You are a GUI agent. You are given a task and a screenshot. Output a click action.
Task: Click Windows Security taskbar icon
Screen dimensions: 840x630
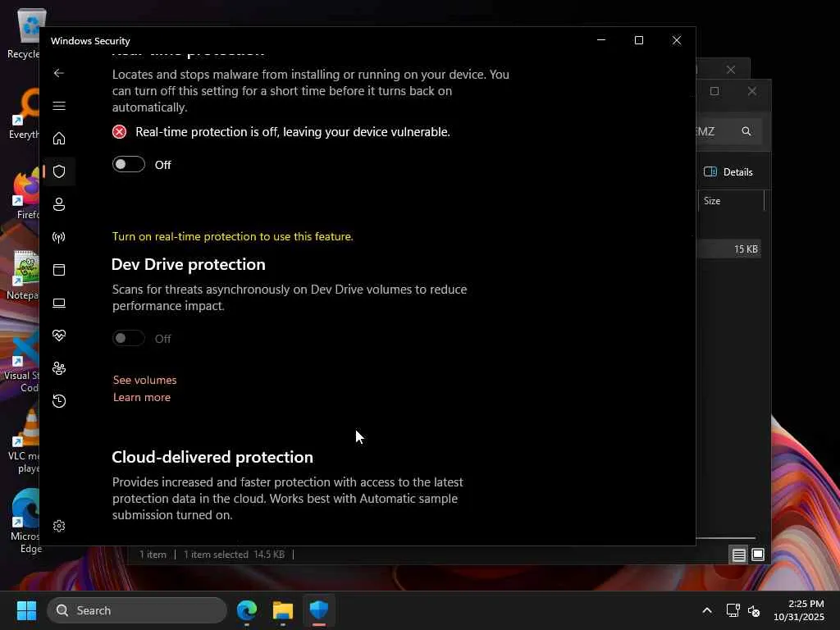click(319, 610)
